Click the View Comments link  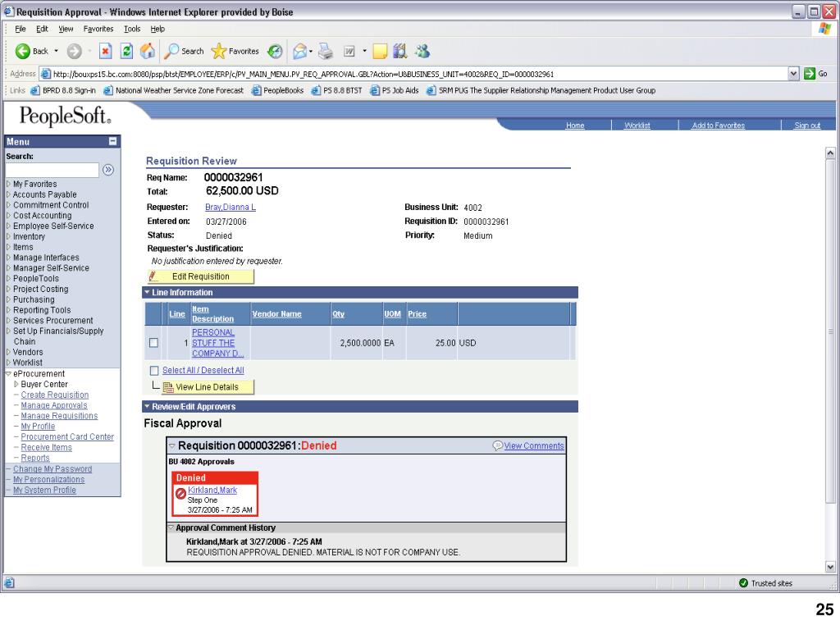click(x=534, y=445)
